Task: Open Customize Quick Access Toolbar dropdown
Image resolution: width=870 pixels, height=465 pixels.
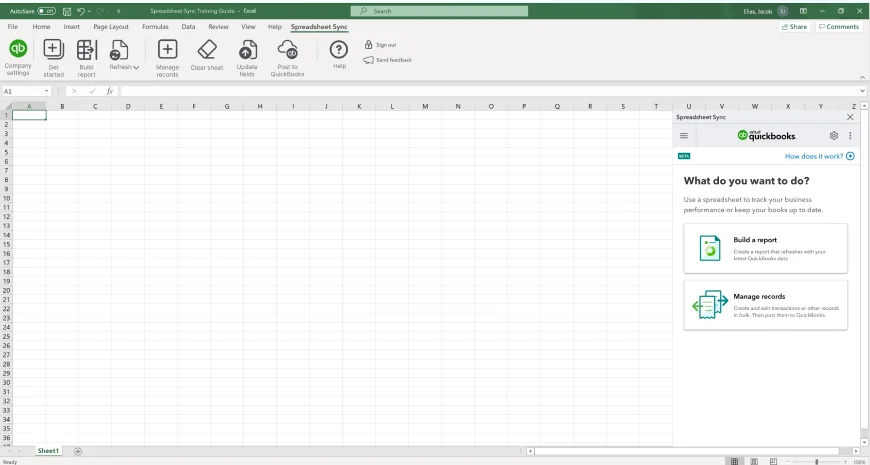Action: click(x=119, y=11)
